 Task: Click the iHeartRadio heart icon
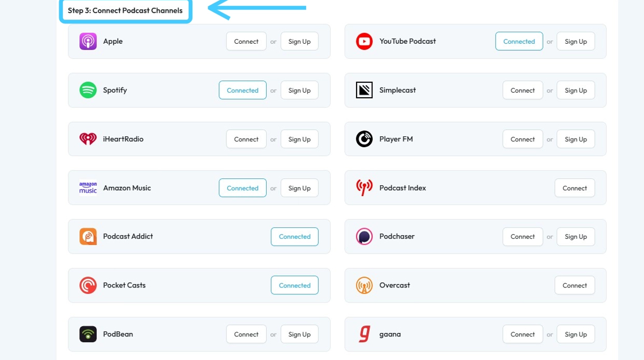[x=88, y=139]
